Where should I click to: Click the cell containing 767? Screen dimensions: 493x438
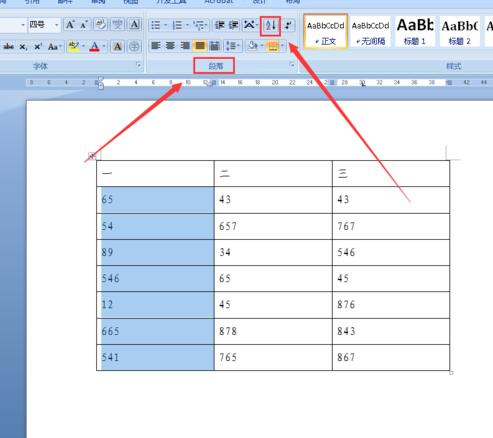(391, 226)
